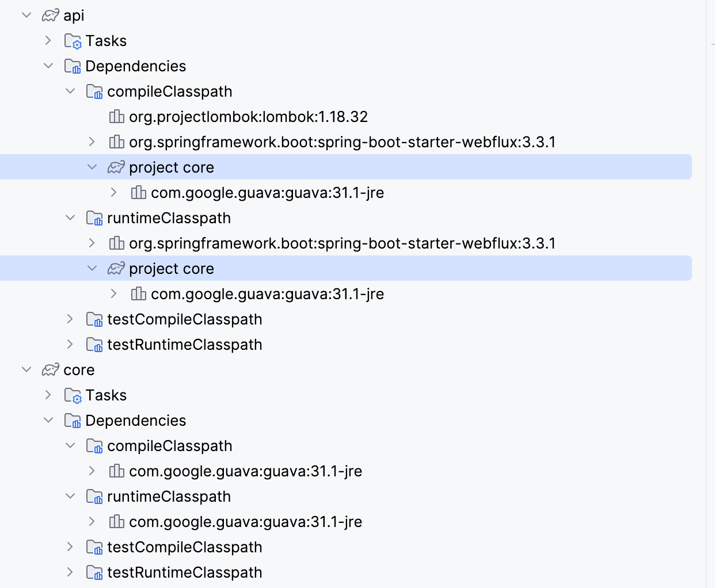
Task: Click the testCompileClasspath folder icon under core module
Action: [x=95, y=547]
